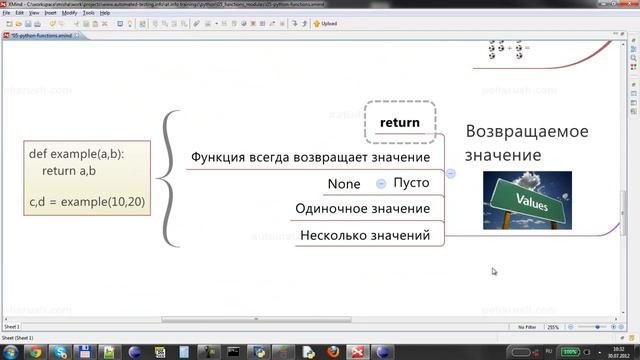Image resolution: width=640 pixels, height=360 pixels.
Task: Open the Insert menu
Action: tap(50, 13)
